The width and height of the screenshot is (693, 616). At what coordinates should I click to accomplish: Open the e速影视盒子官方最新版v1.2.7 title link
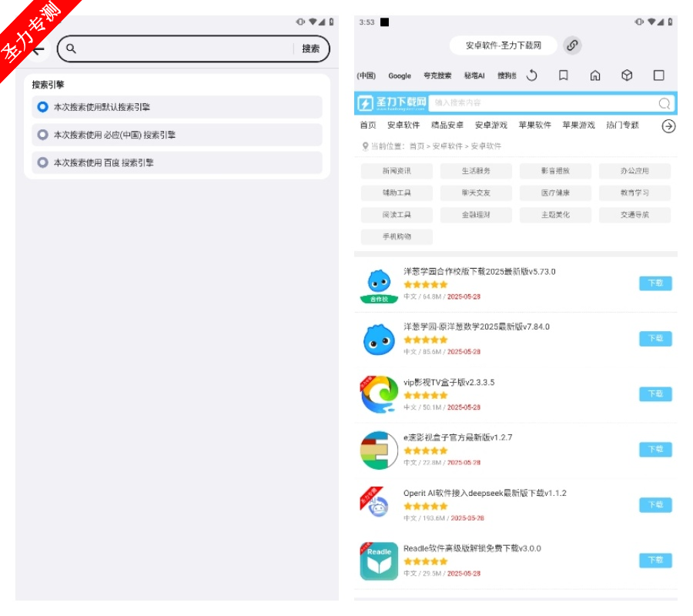tap(458, 438)
